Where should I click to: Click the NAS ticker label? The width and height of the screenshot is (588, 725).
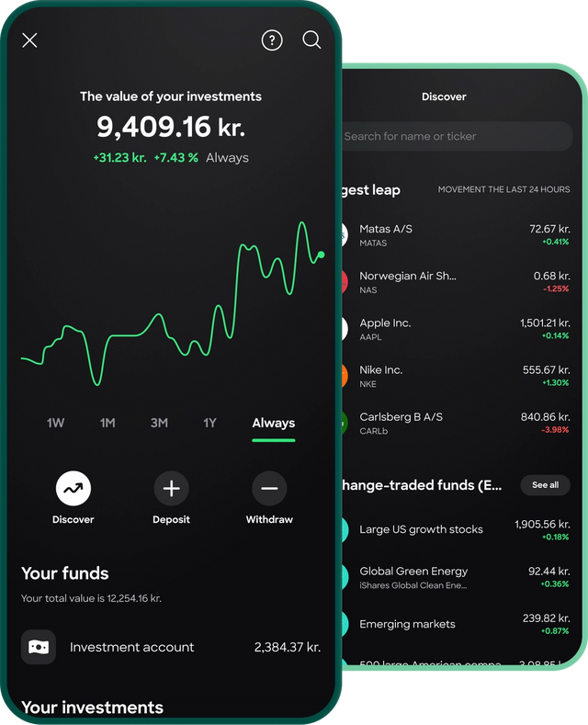click(368, 290)
